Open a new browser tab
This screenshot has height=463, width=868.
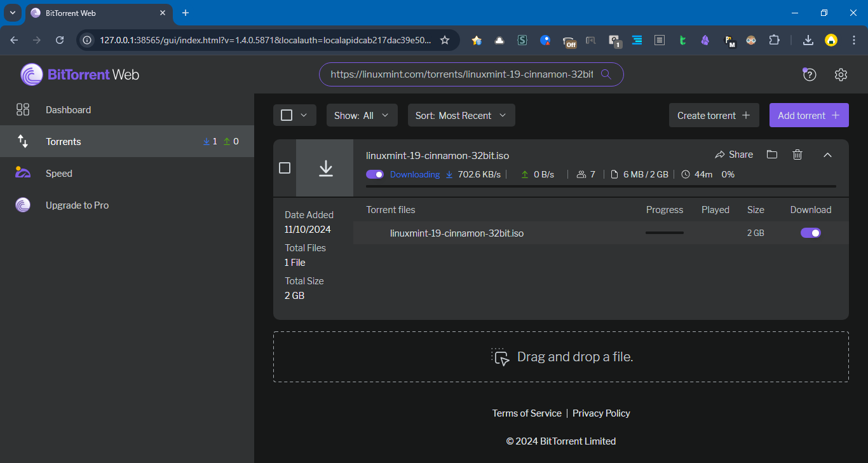[186, 13]
